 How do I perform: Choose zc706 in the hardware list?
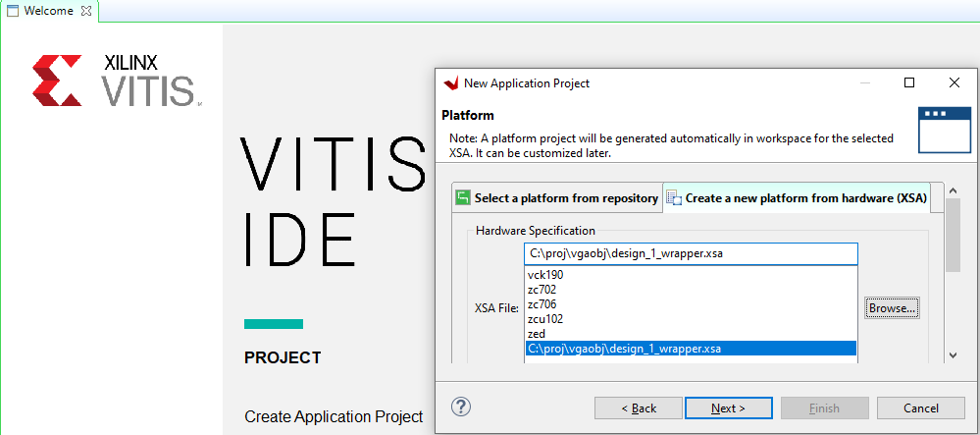click(x=543, y=304)
